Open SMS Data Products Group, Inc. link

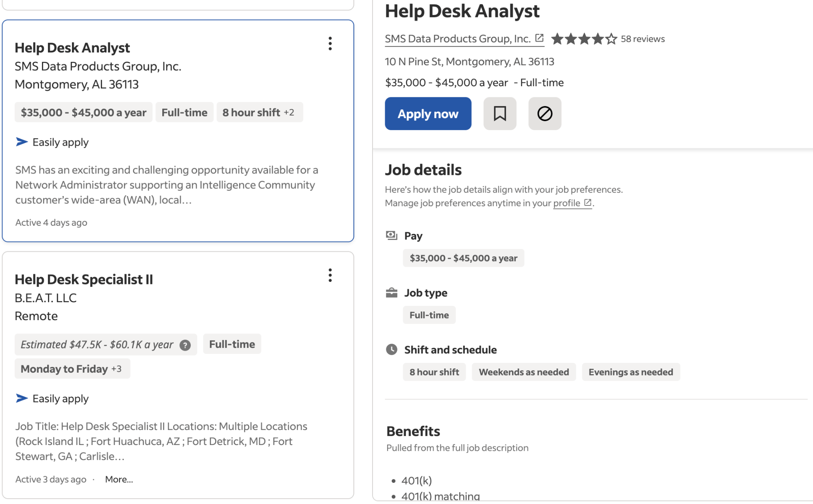pos(457,39)
